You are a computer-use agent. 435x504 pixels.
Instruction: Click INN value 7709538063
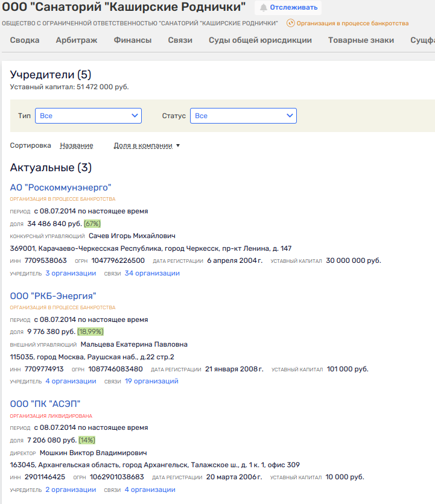coord(46,260)
